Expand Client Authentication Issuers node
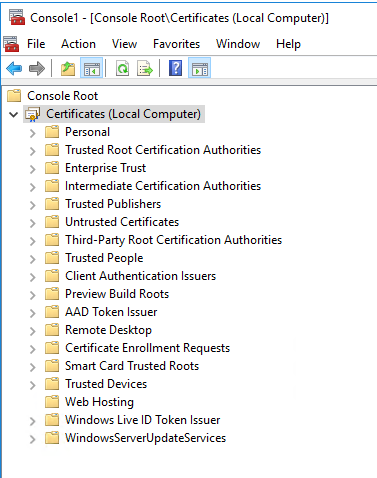Viewport: 377px width, 478px height. (32, 277)
